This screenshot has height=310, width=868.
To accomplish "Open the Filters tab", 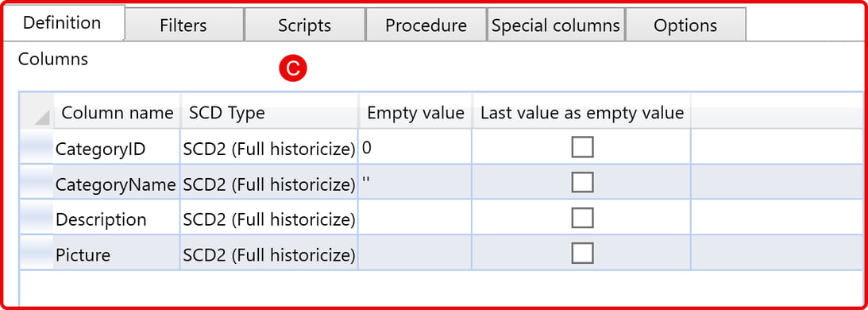I will [183, 25].
